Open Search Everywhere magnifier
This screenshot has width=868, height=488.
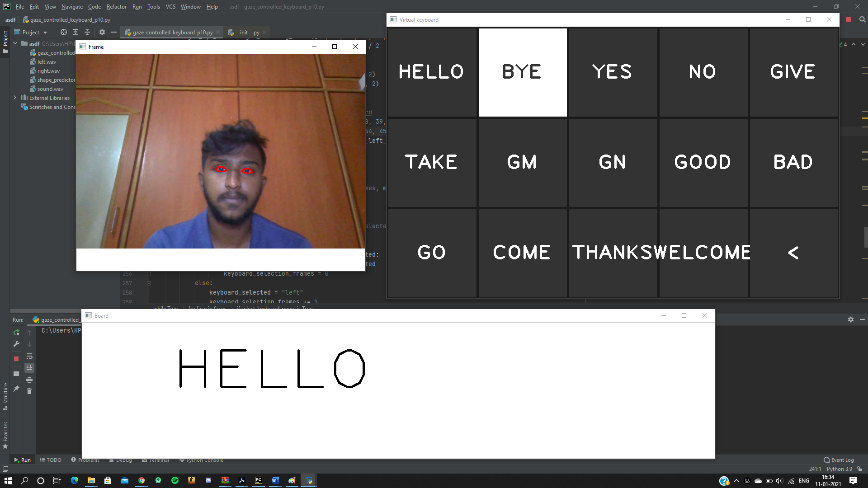862,20
